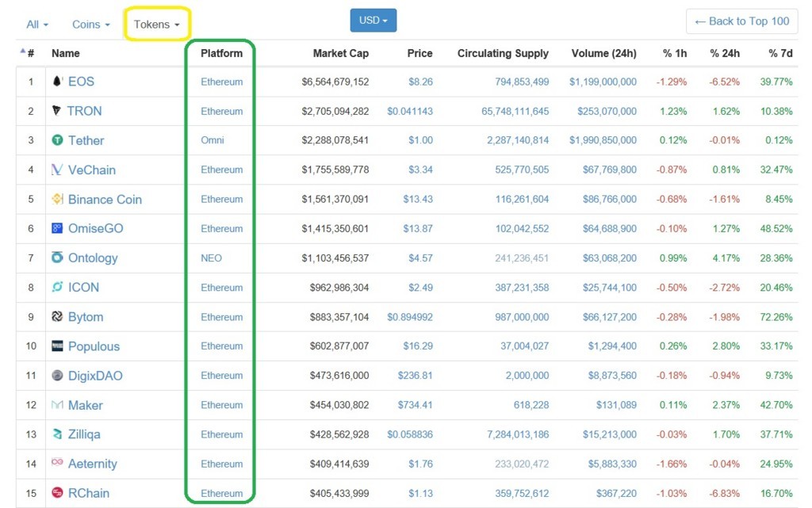Sort table by Platform column
This screenshot has height=508, width=812.
click(x=222, y=53)
